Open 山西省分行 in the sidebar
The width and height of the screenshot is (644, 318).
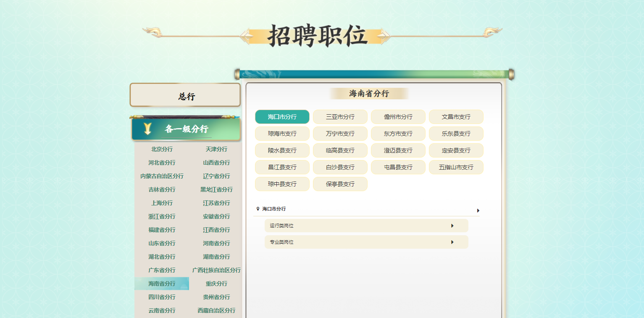point(216,163)
